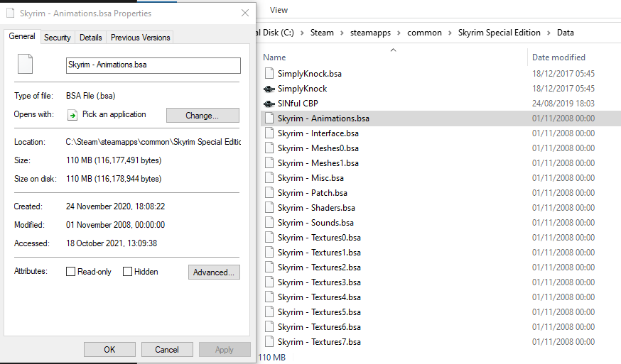Image resolution: width=621 pixels, height=364 pixels.
Task: Click the Location path text in Properties
Action: coord(153,142)
